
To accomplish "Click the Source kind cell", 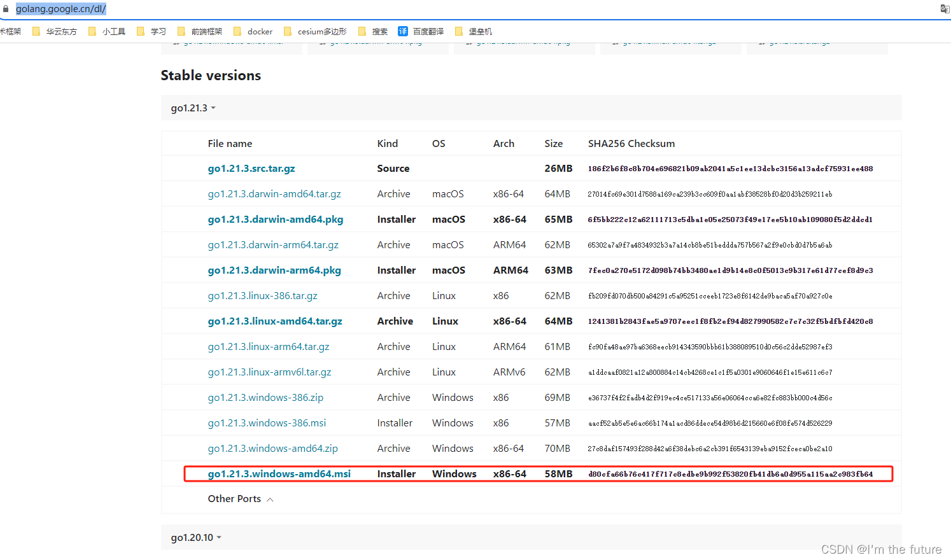I will coord(393,169).
